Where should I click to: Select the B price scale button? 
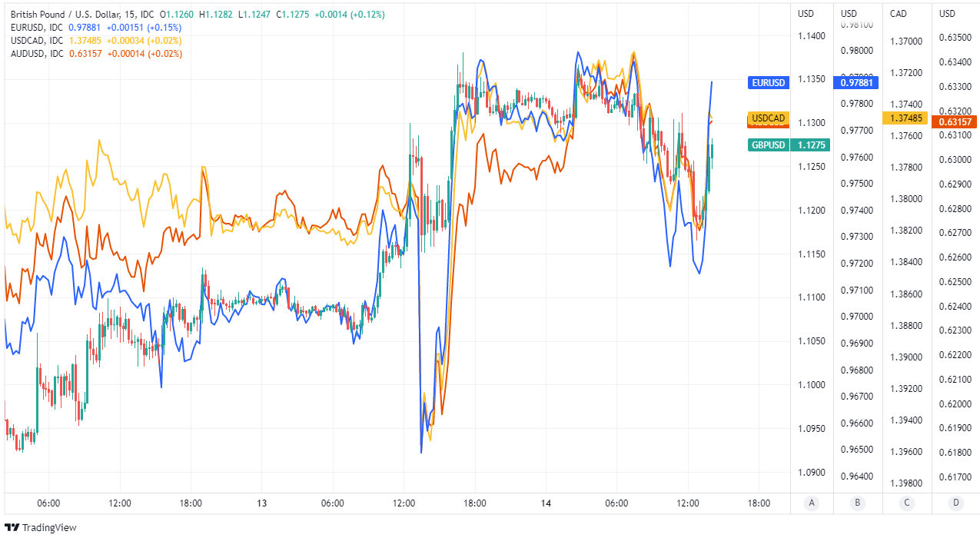pyautogui.click(x=859, y=503)
